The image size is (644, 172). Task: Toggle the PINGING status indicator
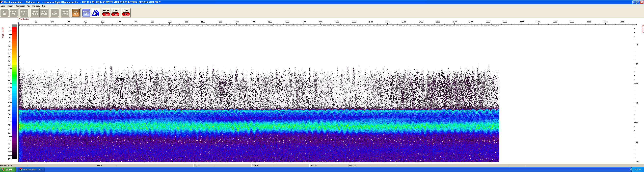[106, 13]
